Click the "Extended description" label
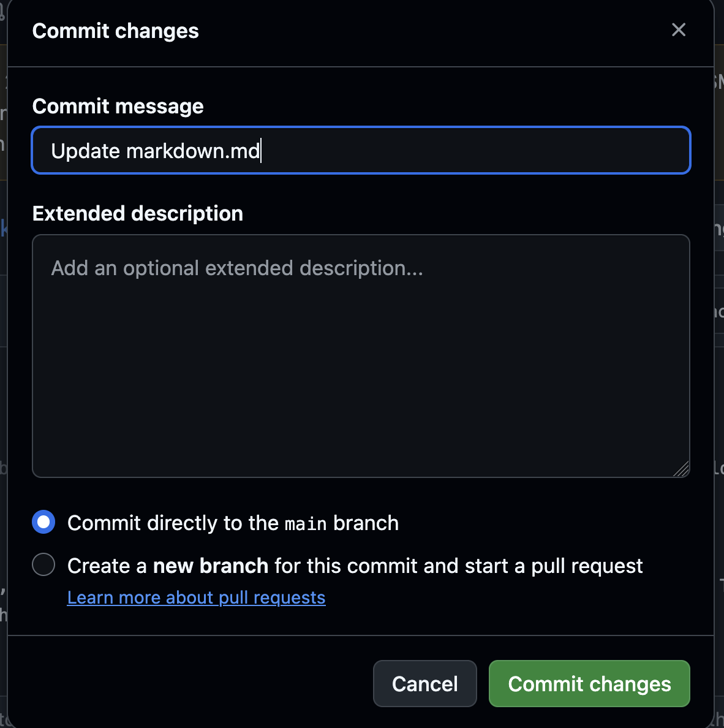The height and width of the screenshot is (728, 724). pos(137,213)
